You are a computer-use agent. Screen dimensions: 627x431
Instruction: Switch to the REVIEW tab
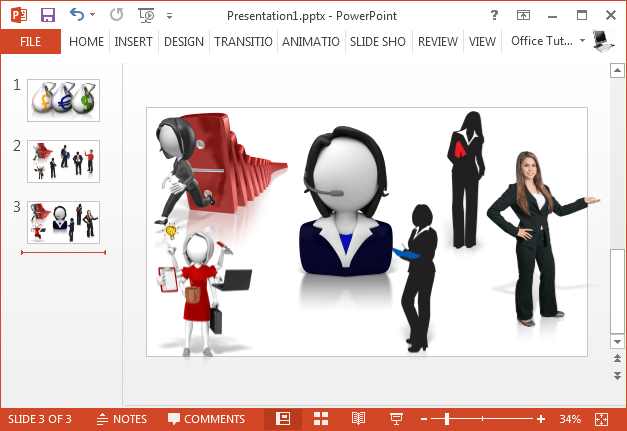[438, 42]
